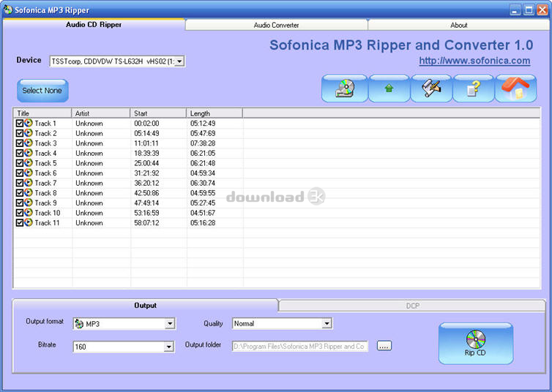Uncheck the Track 11 checkbox
The width and height of the screenshot is (552, 392).
point(20,222)
